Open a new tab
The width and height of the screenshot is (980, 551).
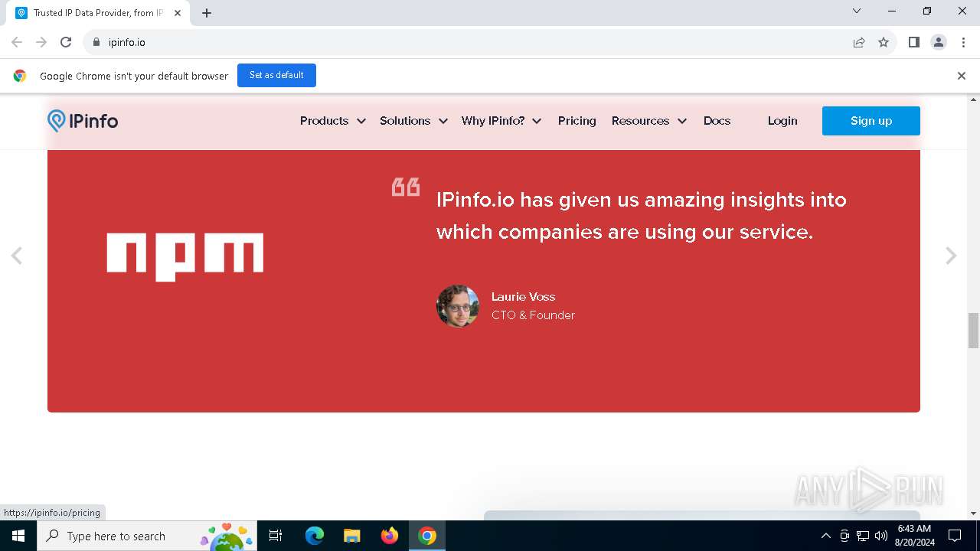click(x=207, y=13)
